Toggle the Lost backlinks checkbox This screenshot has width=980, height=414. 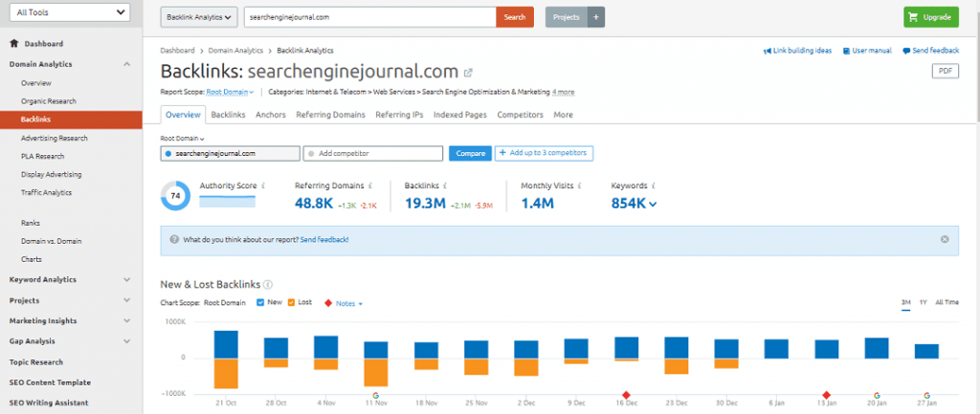(291, 302)
